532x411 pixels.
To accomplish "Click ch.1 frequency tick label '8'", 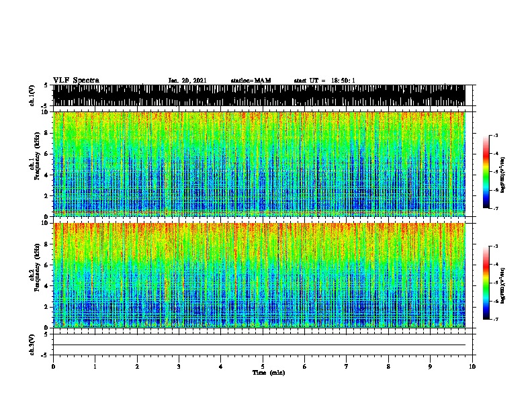I will (46, 133).
